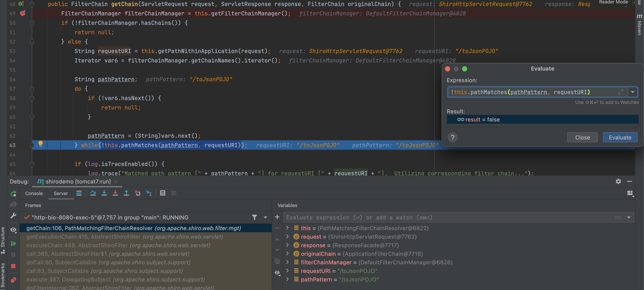Image resolution: width=644 pixels, height=290 pixels.
Task: Expand the 'requestURI' variable node
Action: pyautogui.click(x=287, y=271)
